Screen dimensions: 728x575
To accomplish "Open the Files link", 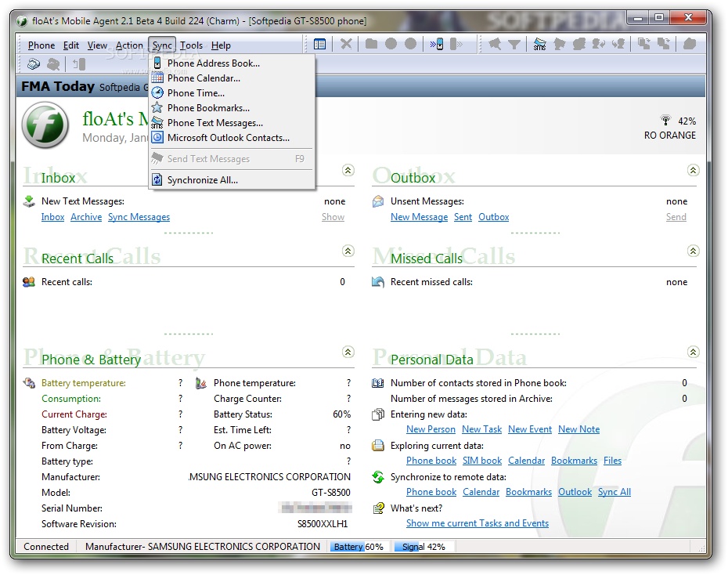I will coord(612,461).
